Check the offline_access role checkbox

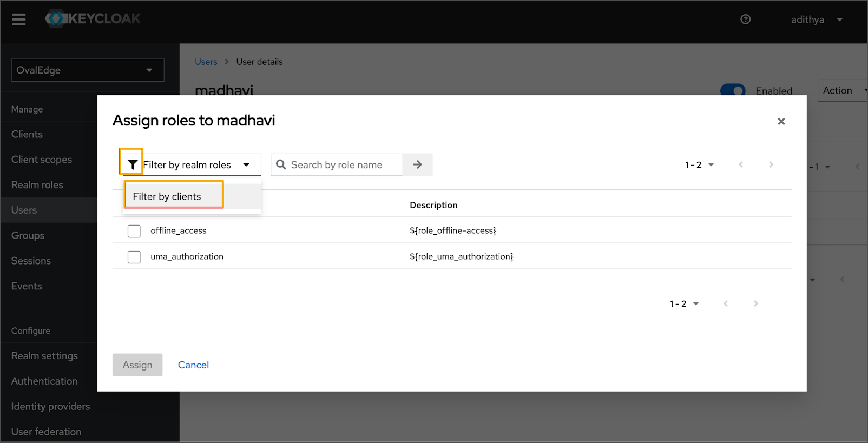coord(134,231)
